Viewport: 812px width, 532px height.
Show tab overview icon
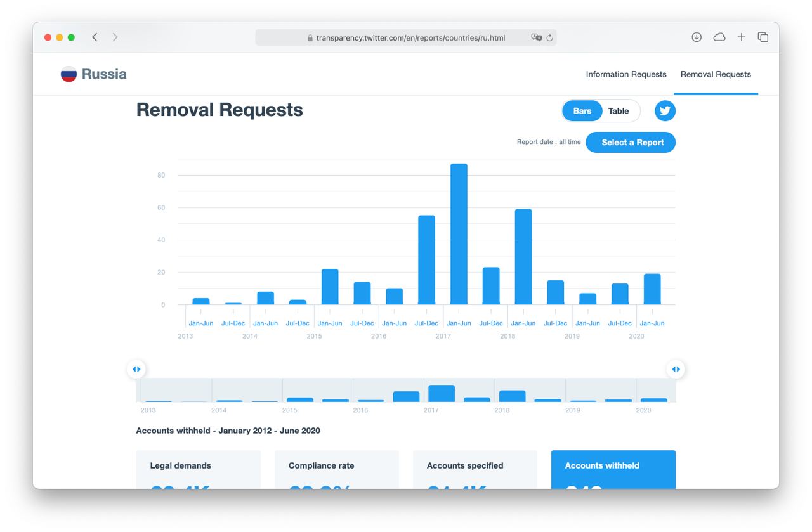[x=763, y=37]
